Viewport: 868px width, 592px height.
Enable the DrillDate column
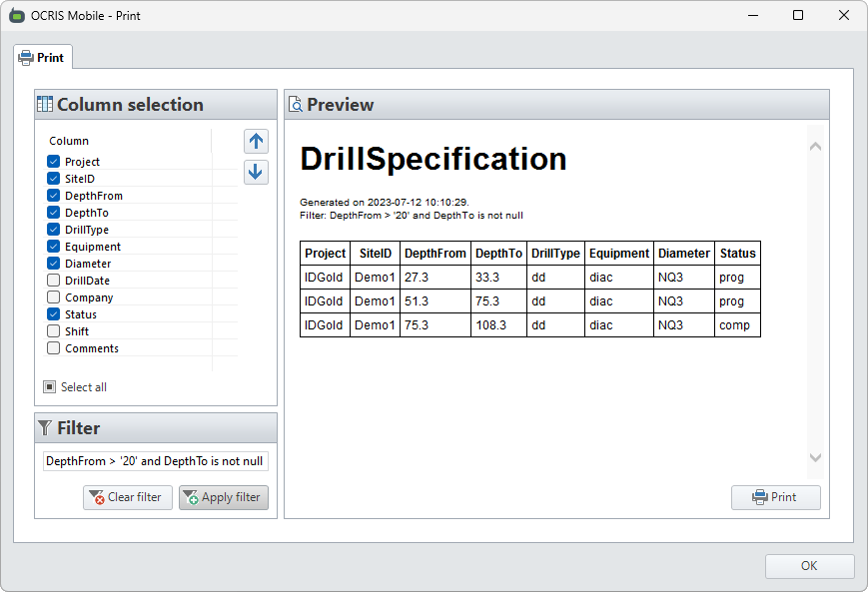pos(54,281)
